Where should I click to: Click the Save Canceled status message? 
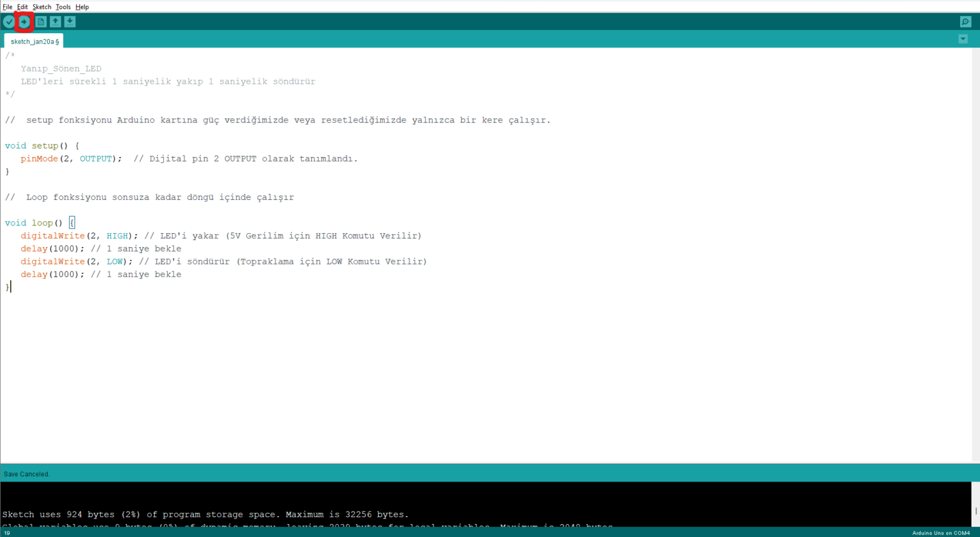[x=27, y=474]
